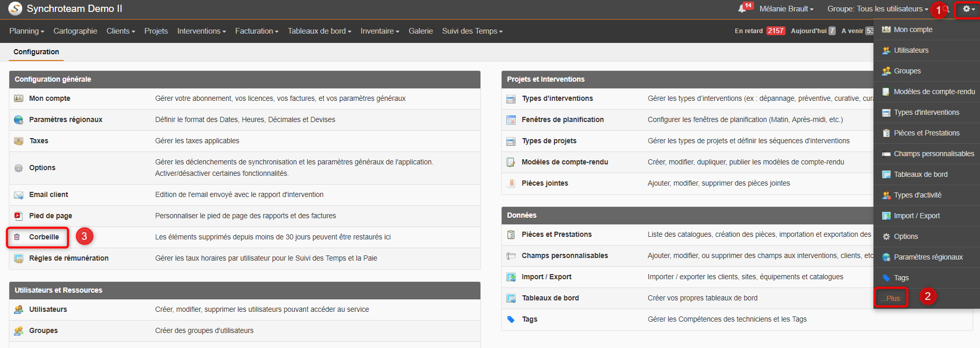Expand the Clients menu

[120, 31]
